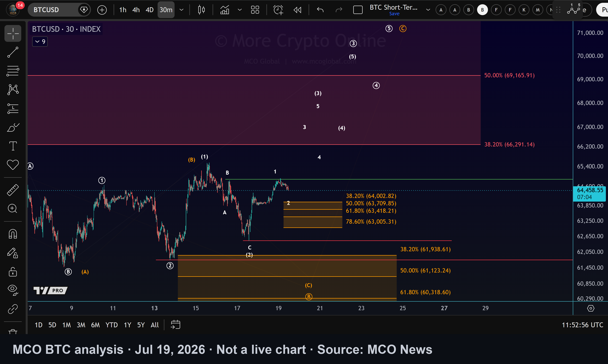
Task: Create an alert with the clock icon
Action: point(278,10)
